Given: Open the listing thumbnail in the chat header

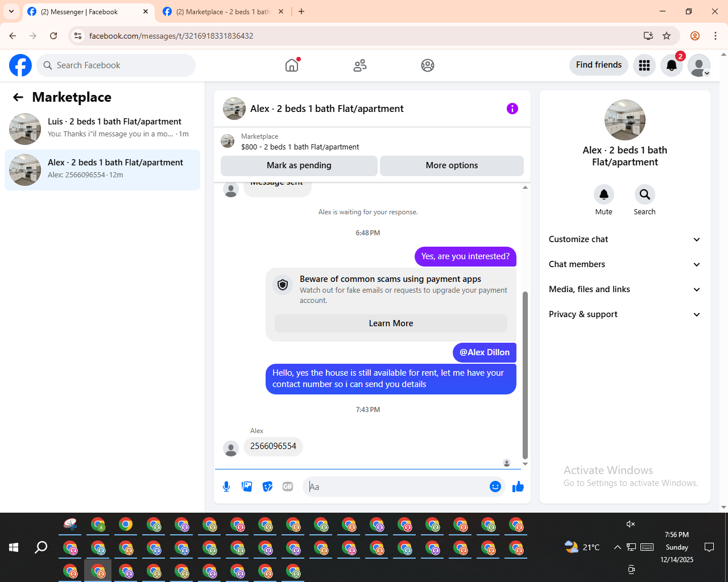Looking at the screenshot, I should 234,109.
